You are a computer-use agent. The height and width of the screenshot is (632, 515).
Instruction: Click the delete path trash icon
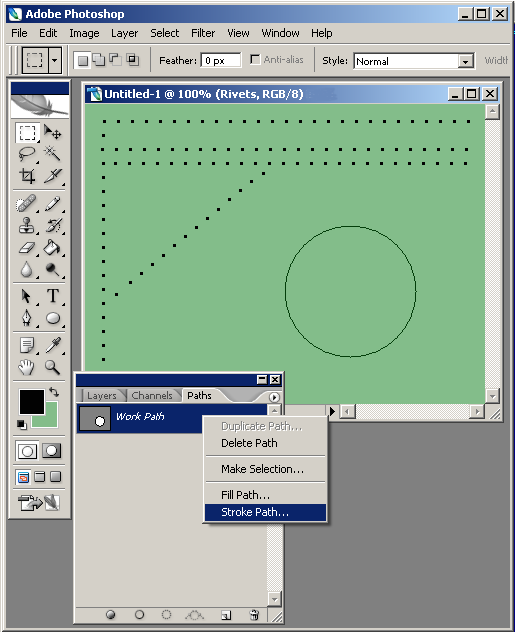tap(254, 615)
